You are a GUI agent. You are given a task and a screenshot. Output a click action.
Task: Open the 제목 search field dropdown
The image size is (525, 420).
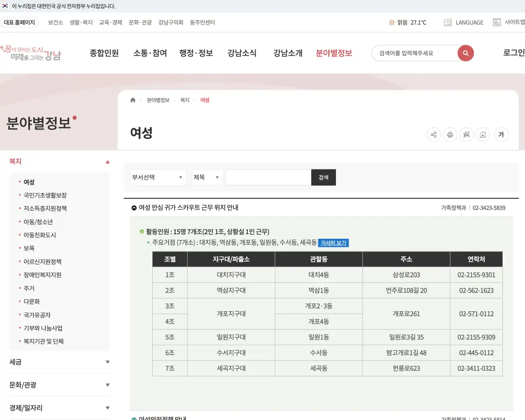point(207,177)
